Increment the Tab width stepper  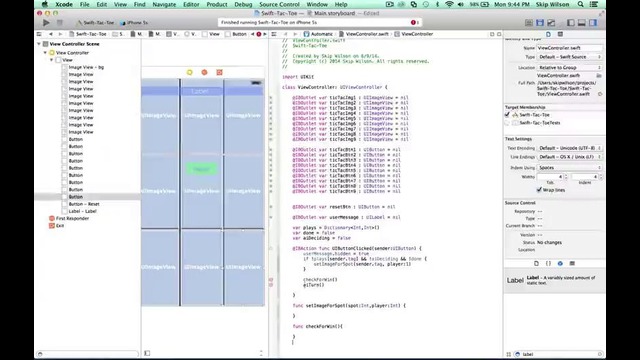pyautogui.click(x=566, y=175)
